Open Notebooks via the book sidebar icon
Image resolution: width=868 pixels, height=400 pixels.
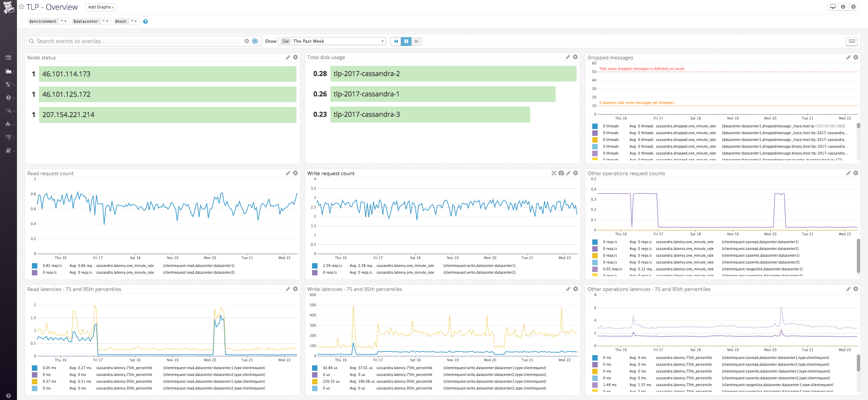(9, 150)
